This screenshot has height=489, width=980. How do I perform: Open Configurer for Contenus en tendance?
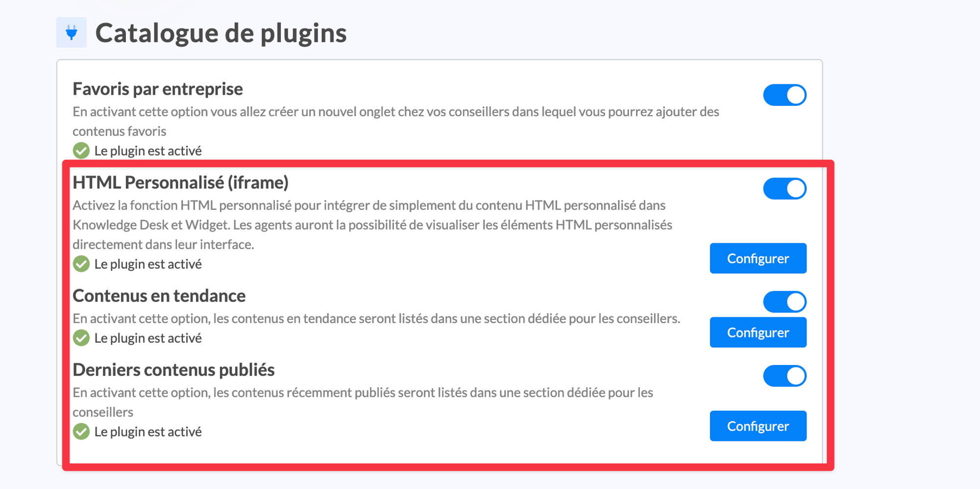tap(758, 333)
